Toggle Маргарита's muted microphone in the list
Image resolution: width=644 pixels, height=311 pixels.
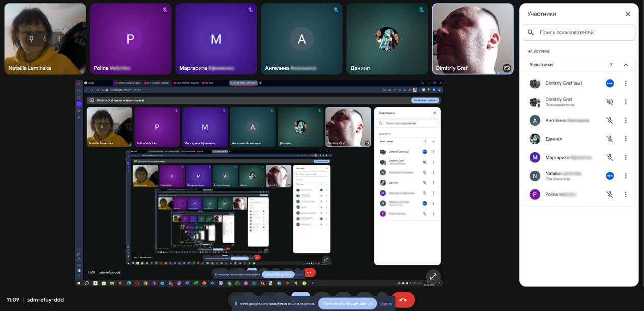tap(610, 157)
